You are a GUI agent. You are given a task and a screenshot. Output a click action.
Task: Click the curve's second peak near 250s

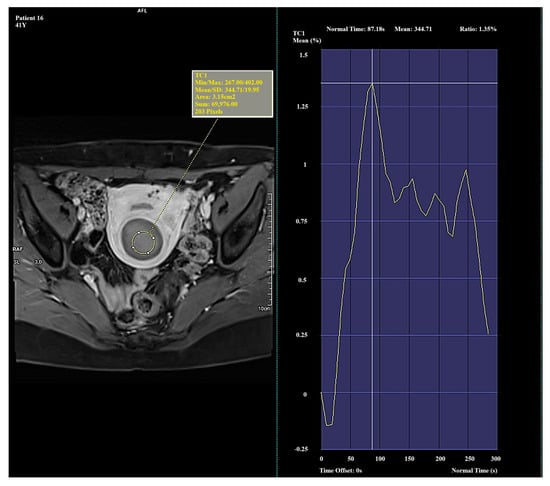[466, 170]
